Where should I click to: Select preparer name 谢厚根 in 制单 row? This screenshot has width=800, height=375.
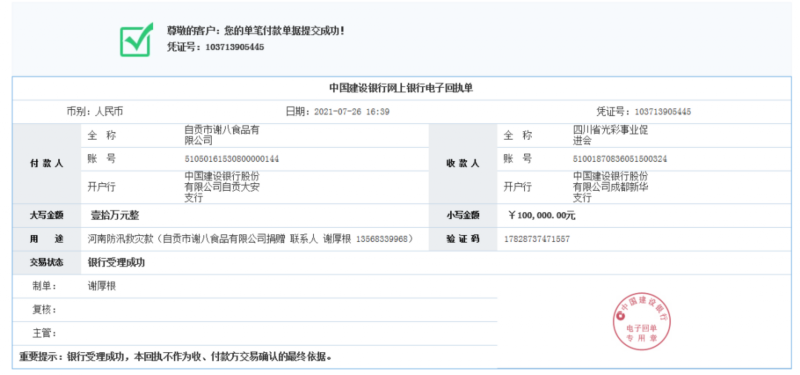point(102,286)
